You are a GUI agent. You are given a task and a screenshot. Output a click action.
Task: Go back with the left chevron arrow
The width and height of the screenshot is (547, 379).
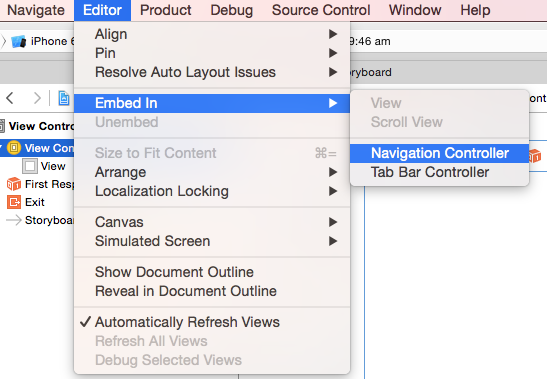click(x=10, y=98)
